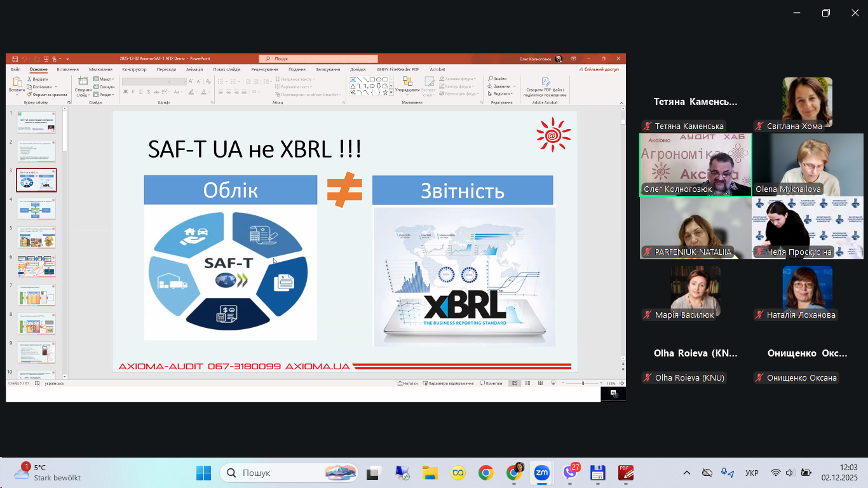Click the 'Звітність' header box on slide
This screenshot has height=488, width=868.
click(463, 190)
